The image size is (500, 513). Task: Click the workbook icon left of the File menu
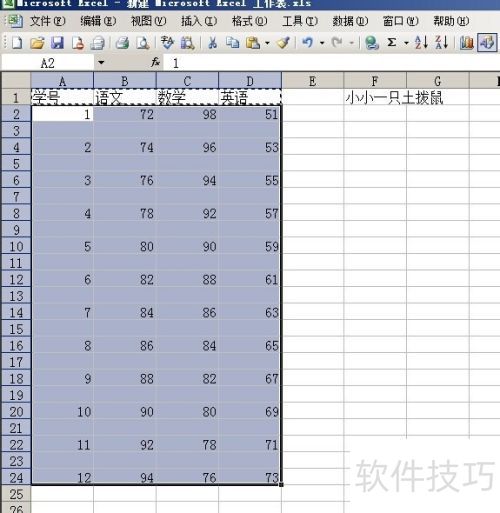pos(14,21)
